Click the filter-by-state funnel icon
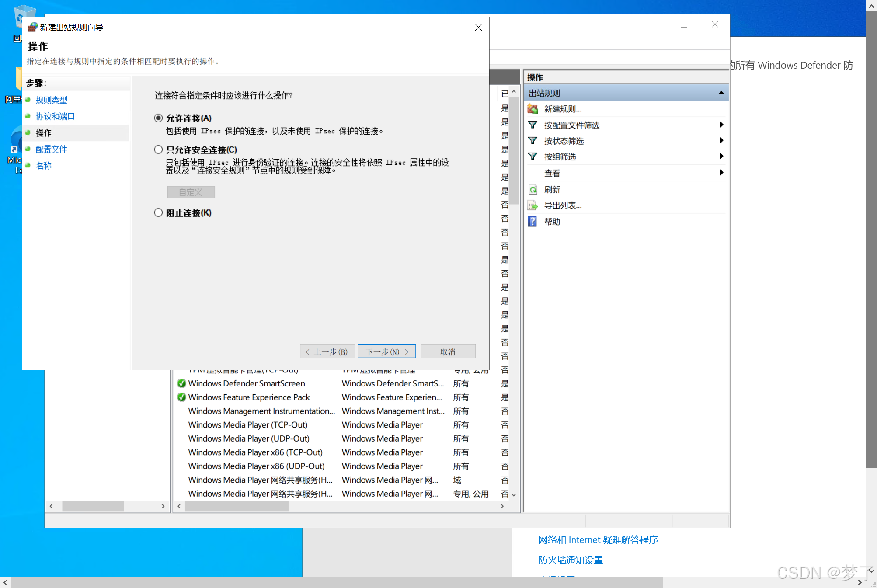Screen dimensions: 877x588 coord(532,141)
